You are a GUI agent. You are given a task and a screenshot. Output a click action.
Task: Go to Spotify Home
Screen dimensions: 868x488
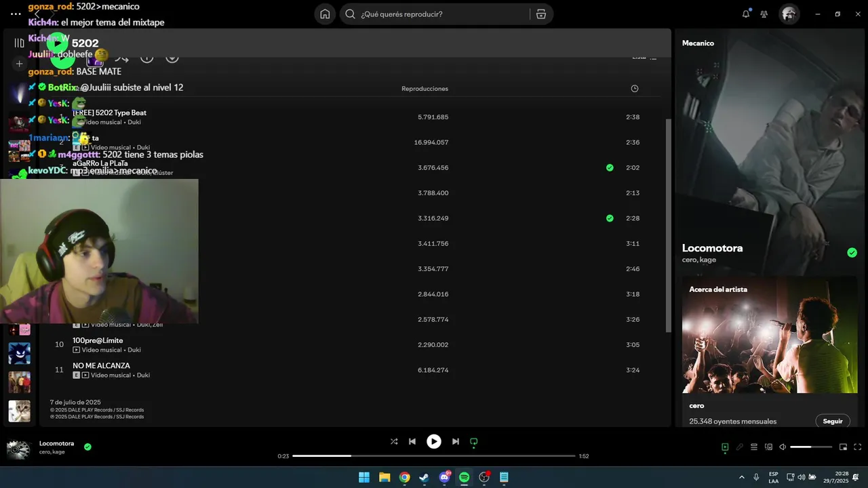click(x=325, y=14)
